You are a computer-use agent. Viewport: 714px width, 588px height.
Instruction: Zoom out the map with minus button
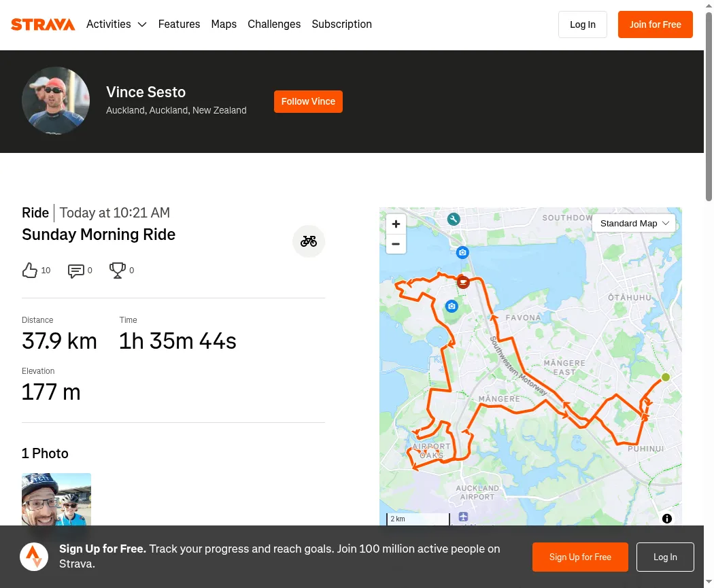(x=396, y=244)
